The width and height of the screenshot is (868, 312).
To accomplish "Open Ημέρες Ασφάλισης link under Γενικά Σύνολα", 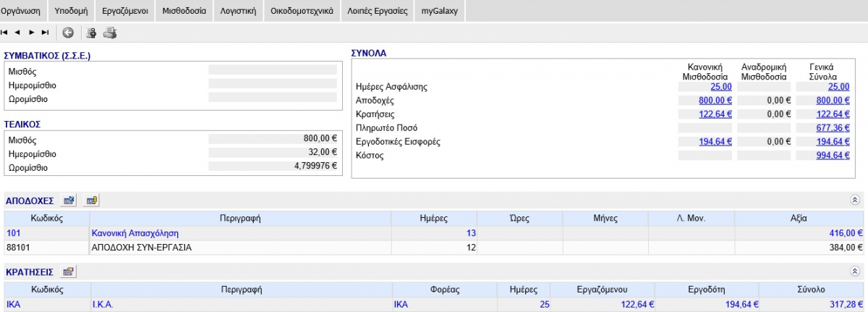I will [x=838, y=87].
